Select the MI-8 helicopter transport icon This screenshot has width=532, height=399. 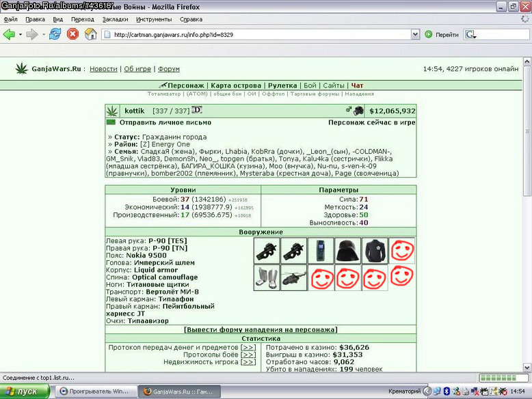(294, 278)
